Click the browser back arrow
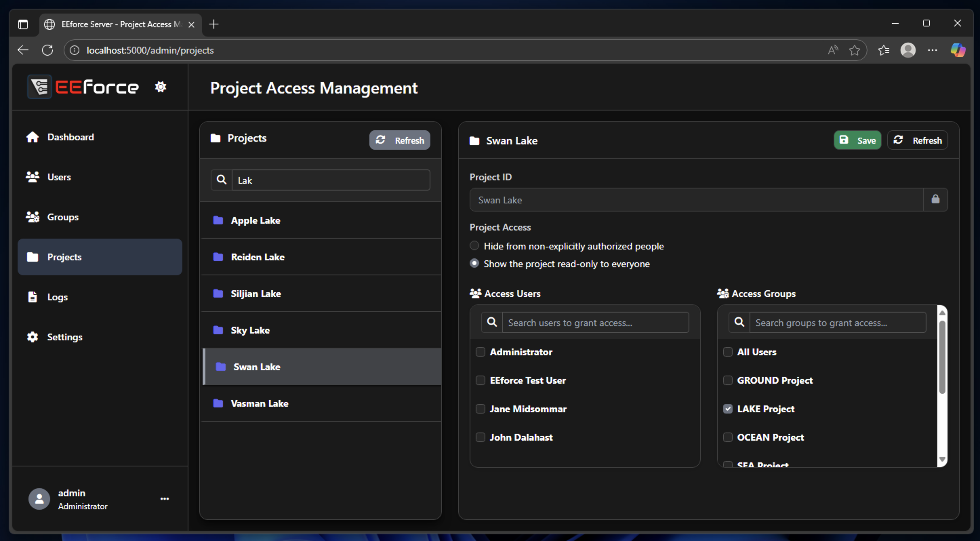Screen dimensions: 980x541 pyautogui.click(x=23, y=50)
